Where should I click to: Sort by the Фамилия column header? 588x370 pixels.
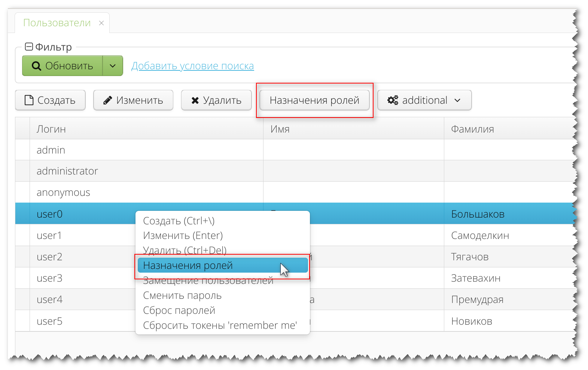tap(509, 129)
